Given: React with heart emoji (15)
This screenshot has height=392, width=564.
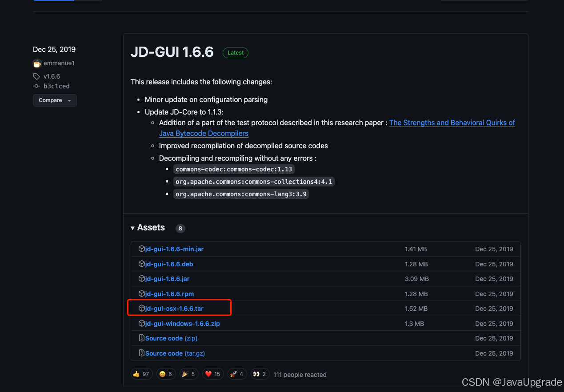Looking at the screenshot, I should [x=213, y=374].
